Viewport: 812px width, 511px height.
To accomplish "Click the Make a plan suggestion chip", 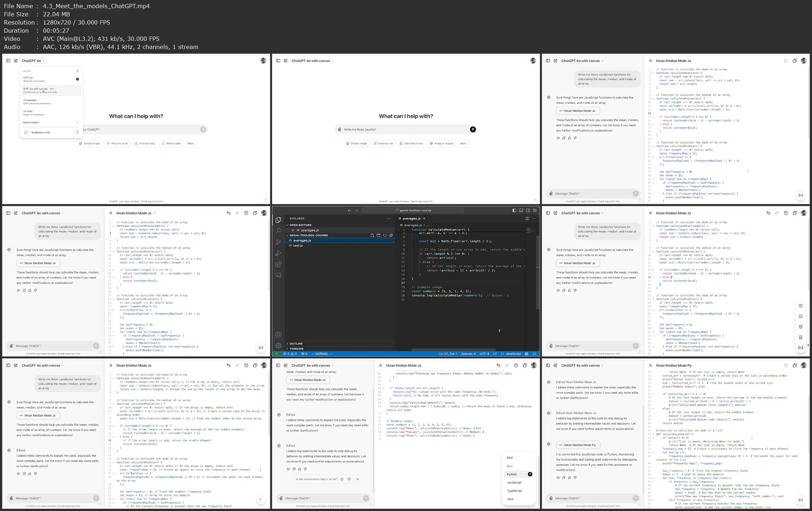I will pyautogui.click(x=171, y=143).
